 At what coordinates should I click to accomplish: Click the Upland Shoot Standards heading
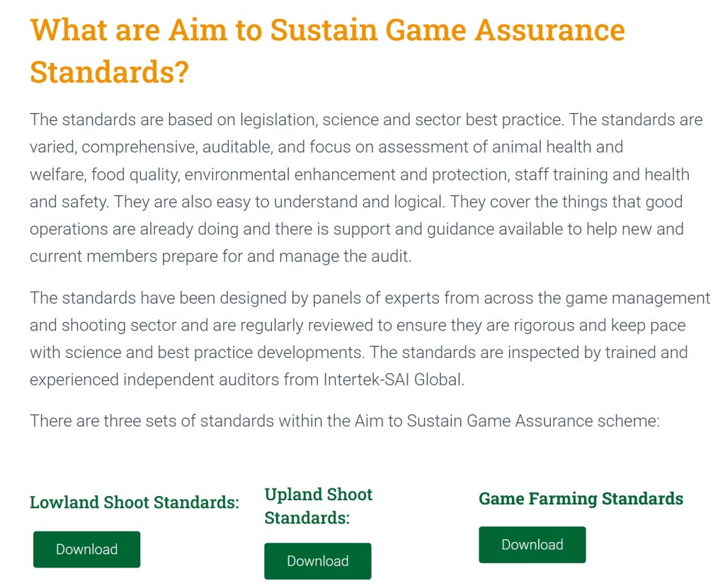pyautogui.click(x=318, y=506)
